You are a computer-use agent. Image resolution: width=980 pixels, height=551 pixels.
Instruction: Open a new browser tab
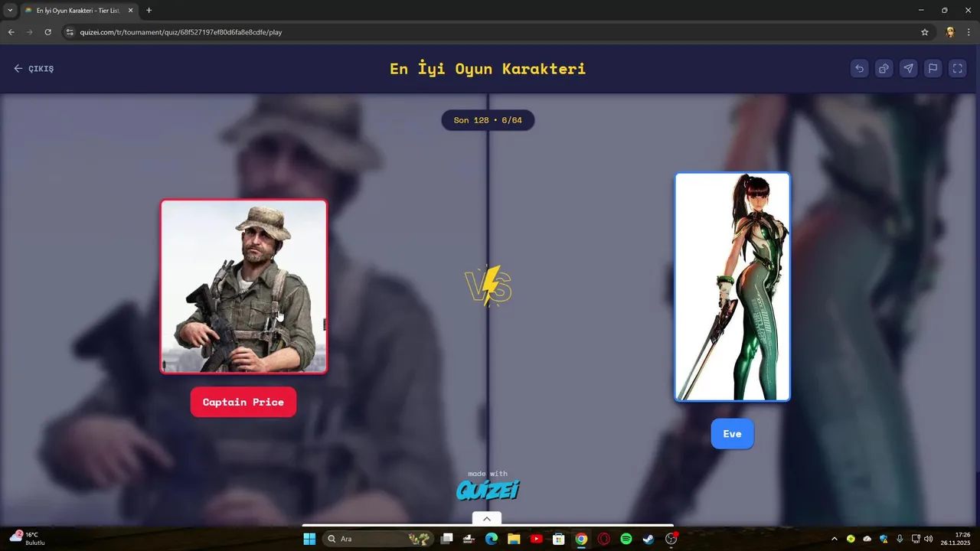(x=149, y=10)
